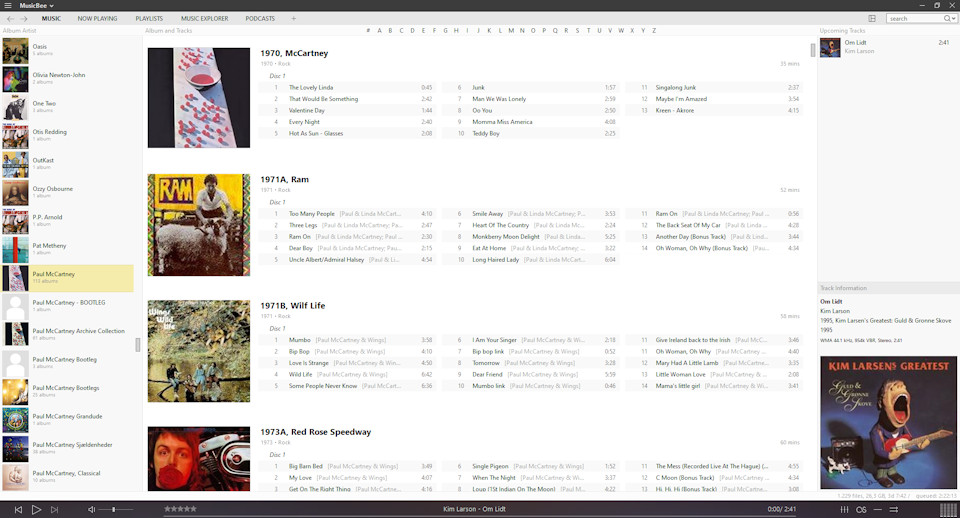Select Paul McCartney Archive Collection
Screen dimensions: 960x518
tap(67, 335)
